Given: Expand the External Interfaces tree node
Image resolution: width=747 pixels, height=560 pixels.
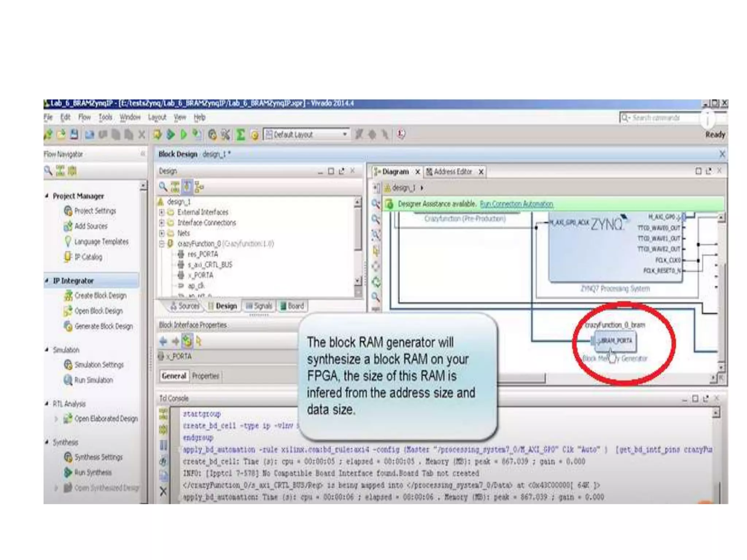Looking at the screenshot, I should 162,212.
